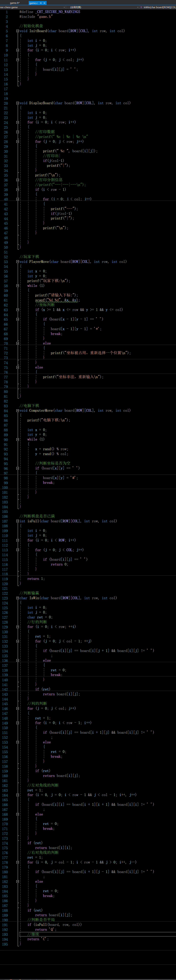Screen dimensions: 176x980
Task: Click the return 'Q'; line
Action: pos(46,929)
